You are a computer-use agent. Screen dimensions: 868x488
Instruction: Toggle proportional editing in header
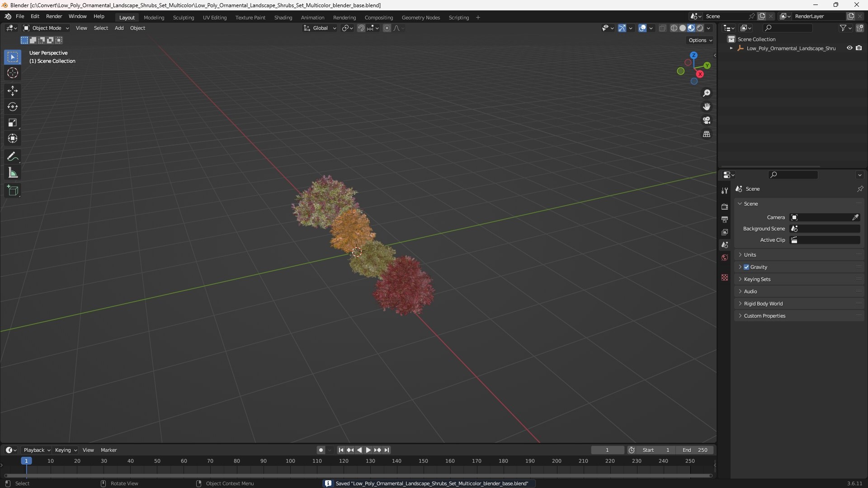[387, 28]
